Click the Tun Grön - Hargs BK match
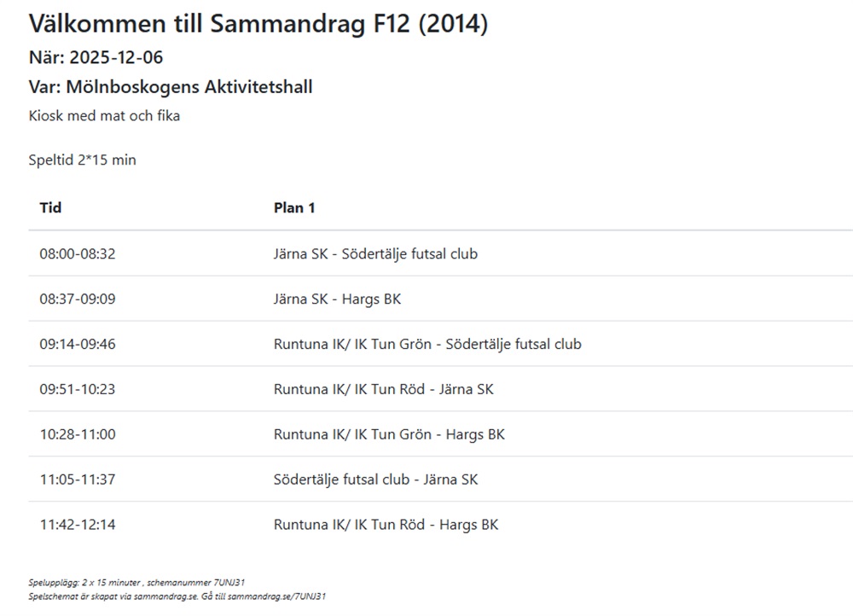The image size is (853, 616). pyautogui.click(x=389, y=434)
